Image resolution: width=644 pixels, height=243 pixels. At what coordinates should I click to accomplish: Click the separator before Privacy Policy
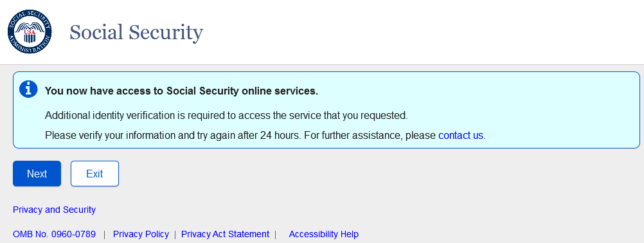coord(104,235)
